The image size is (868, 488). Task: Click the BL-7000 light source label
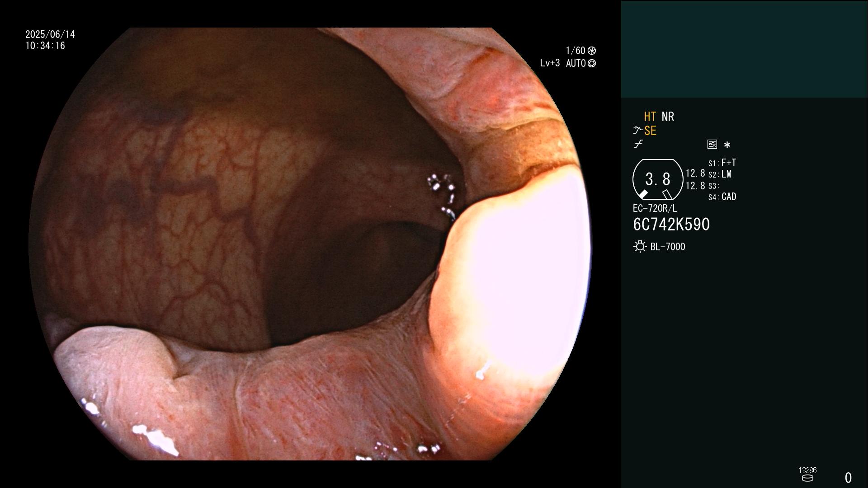tap(668, 247)
